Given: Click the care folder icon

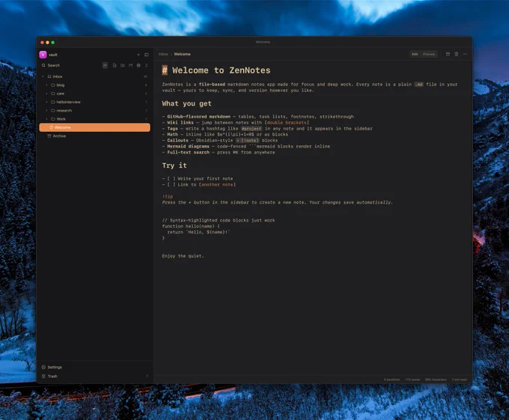Looking at the screenshot, I should 53,94.
